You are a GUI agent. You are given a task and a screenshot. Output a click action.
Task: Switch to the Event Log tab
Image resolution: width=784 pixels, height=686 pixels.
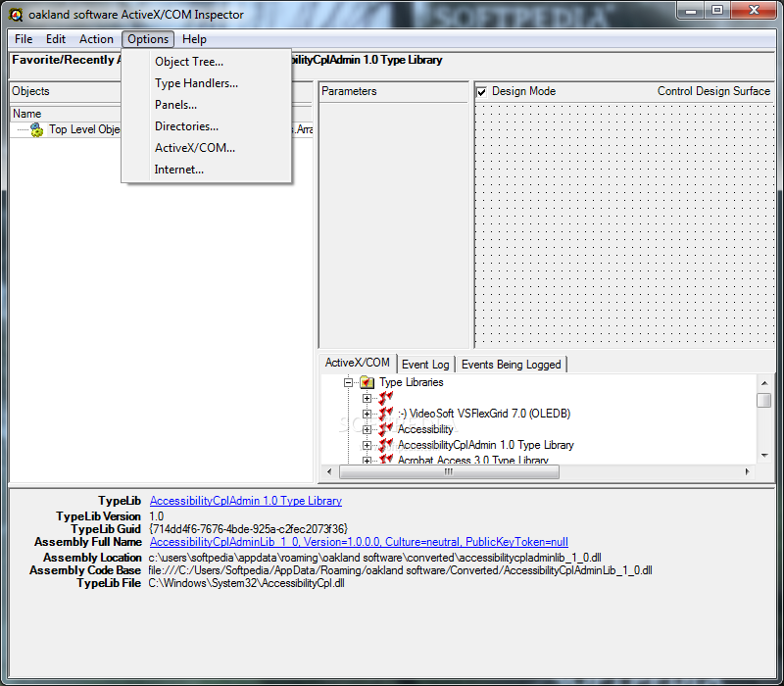tap(425, 365)
